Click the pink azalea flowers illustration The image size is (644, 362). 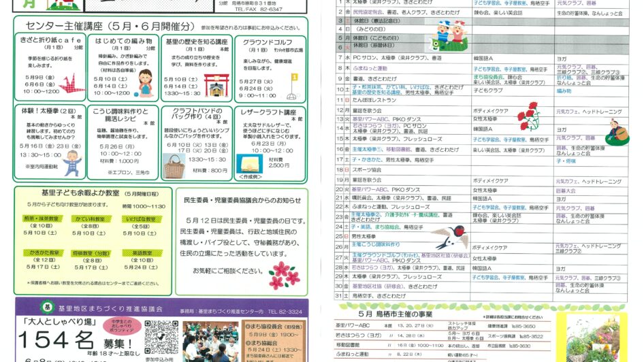pos(284,275)
